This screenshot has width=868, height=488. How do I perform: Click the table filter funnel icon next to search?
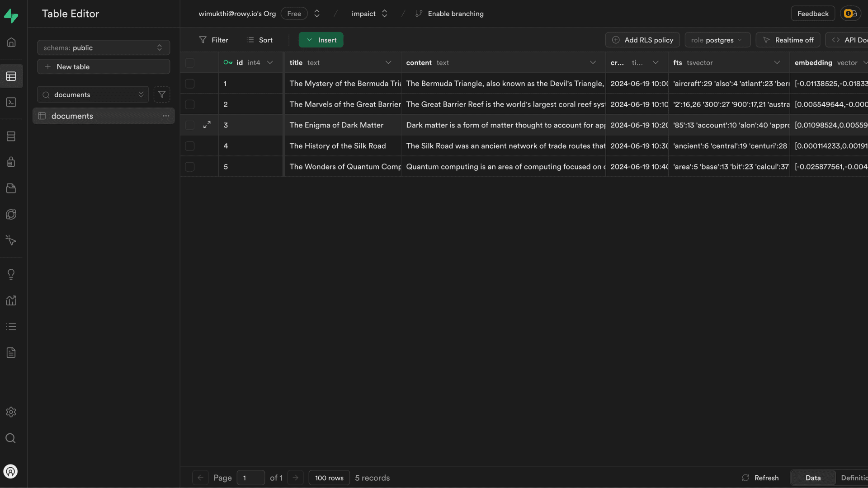click(161, 94)
